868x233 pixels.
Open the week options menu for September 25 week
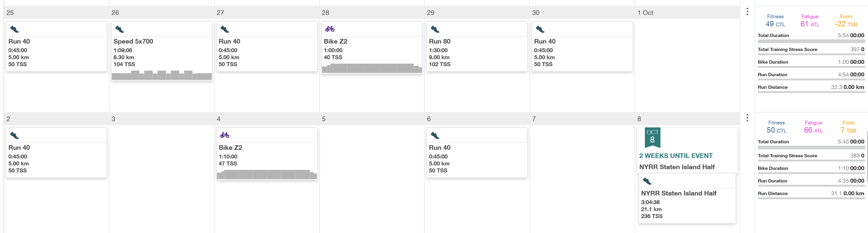(747, 12)
